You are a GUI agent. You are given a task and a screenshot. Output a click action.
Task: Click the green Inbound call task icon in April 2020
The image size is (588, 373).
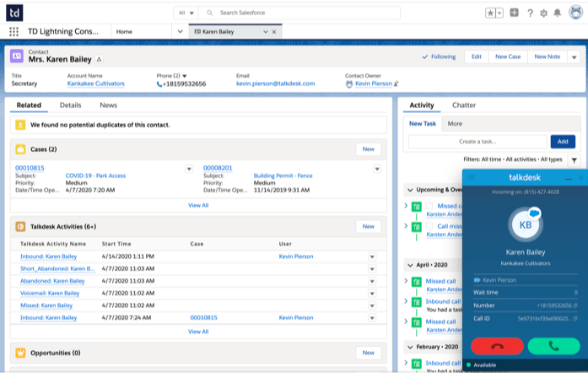(416, 302)
